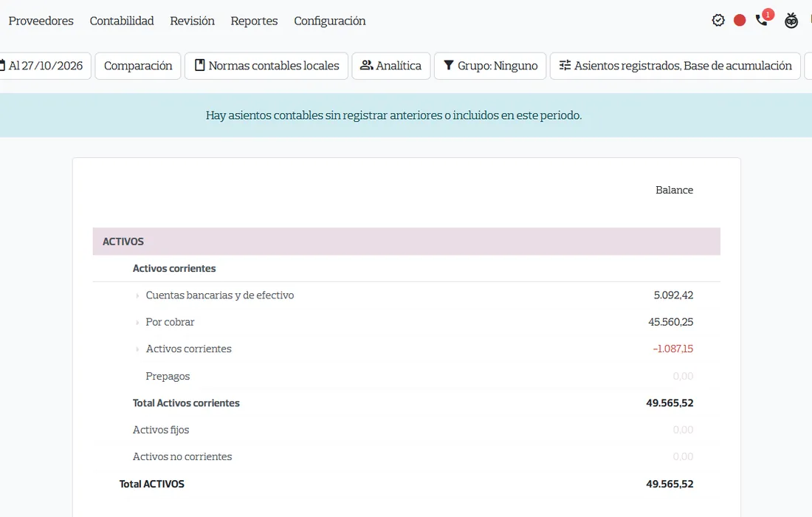The width and height of the screenshot is (812, 517).
Task: Open the Proveedores menu
Action: tap(41, 21)
